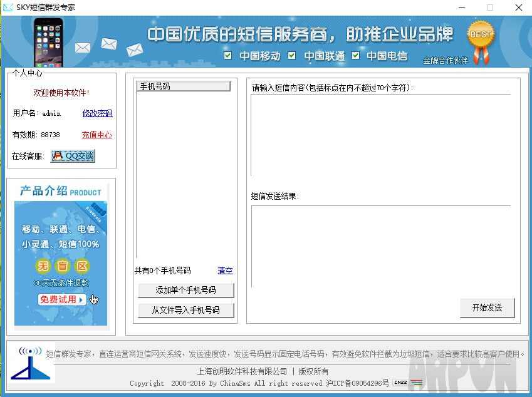Click the 沪ICP备09054296号 text

(x=357, y=383)
